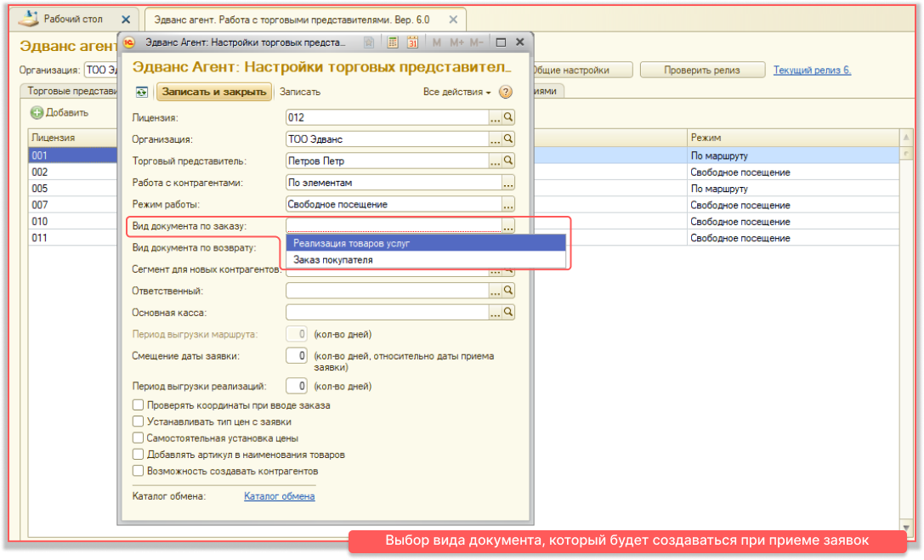Open selection button for Лицензия field
The image size is (924, 560).
tap(496, 117)
